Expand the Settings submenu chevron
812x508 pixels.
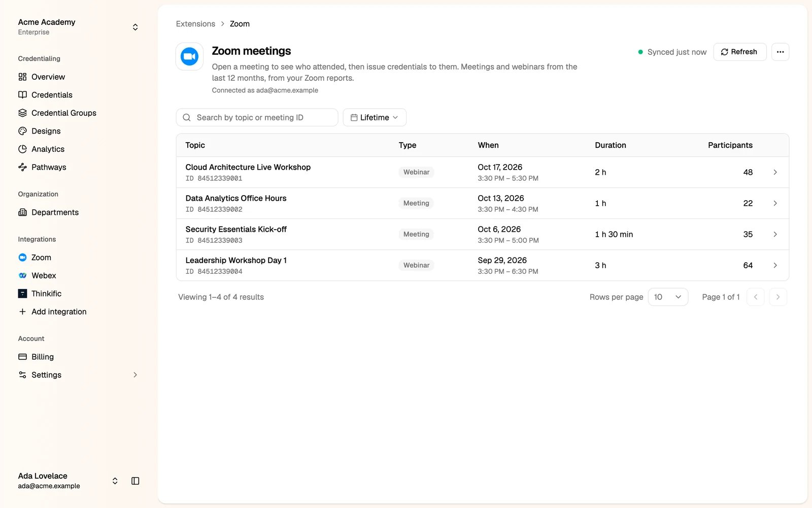click(135, 375)
